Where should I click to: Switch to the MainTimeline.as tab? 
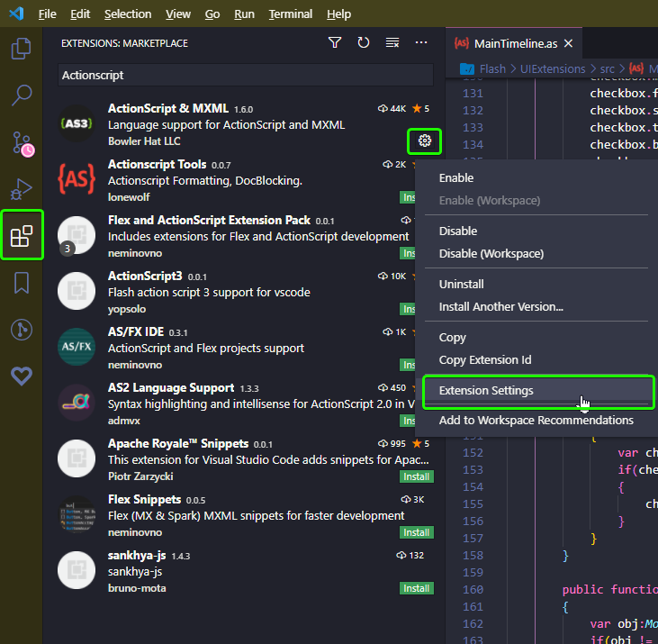pos(516,43)
